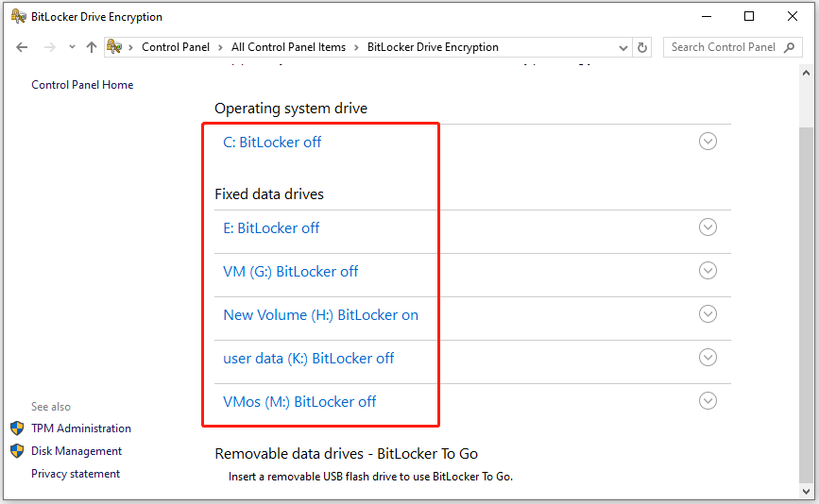Maximize the BitLocker window

(749, 17)
